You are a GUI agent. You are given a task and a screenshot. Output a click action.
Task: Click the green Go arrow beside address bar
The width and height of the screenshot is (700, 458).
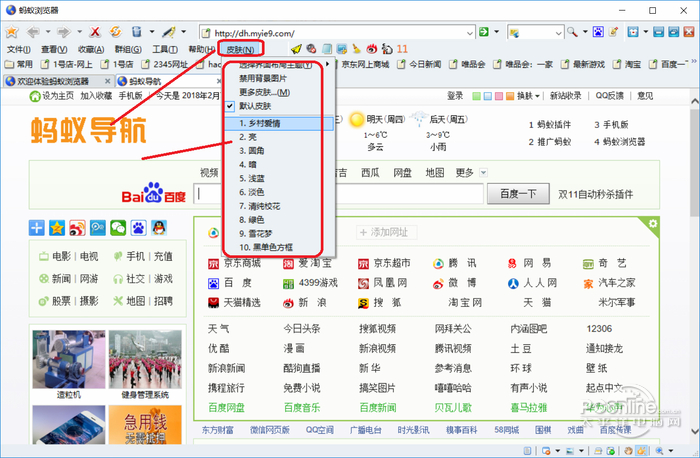pyautogui.click(x=483, y=32)
